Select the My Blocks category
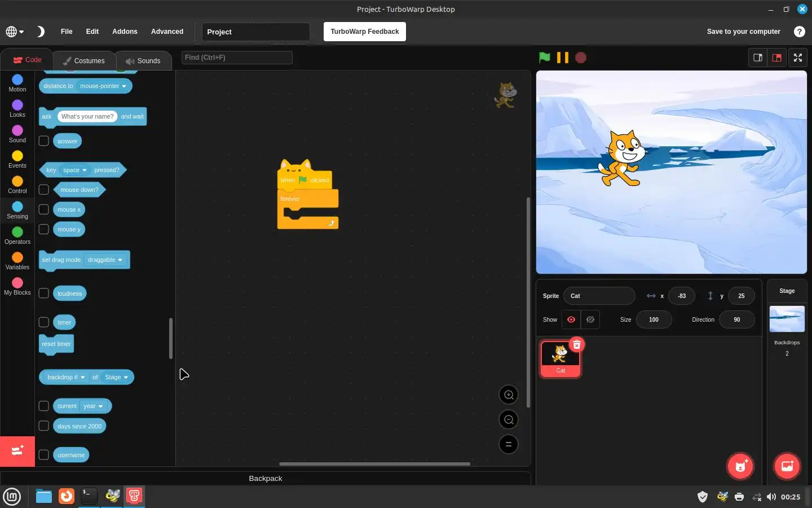812x508 pixels. 17,286
